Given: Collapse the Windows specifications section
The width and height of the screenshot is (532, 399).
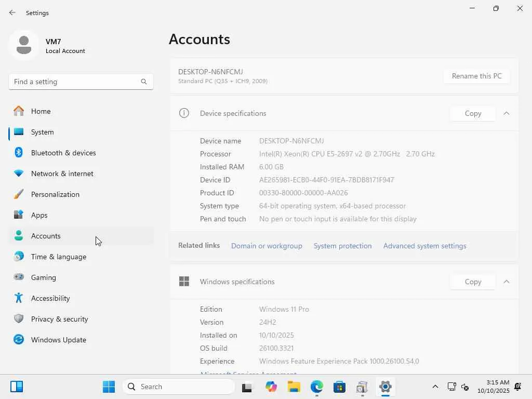Looking at the screenshot, I should click(507, 282).
